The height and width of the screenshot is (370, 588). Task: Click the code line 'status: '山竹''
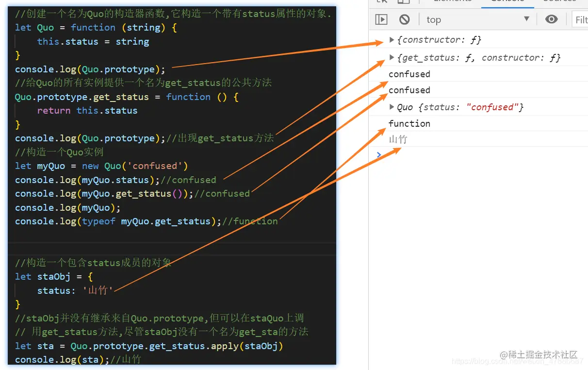75,290
